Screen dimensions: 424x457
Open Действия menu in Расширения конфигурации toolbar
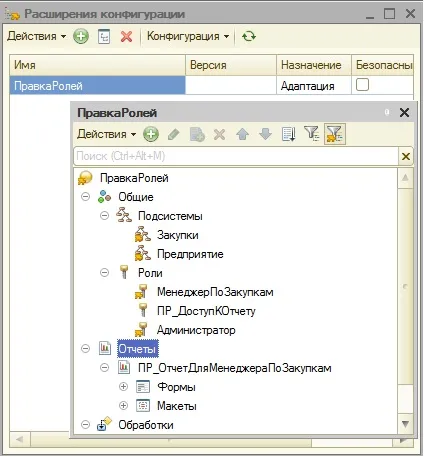point(36,36)
